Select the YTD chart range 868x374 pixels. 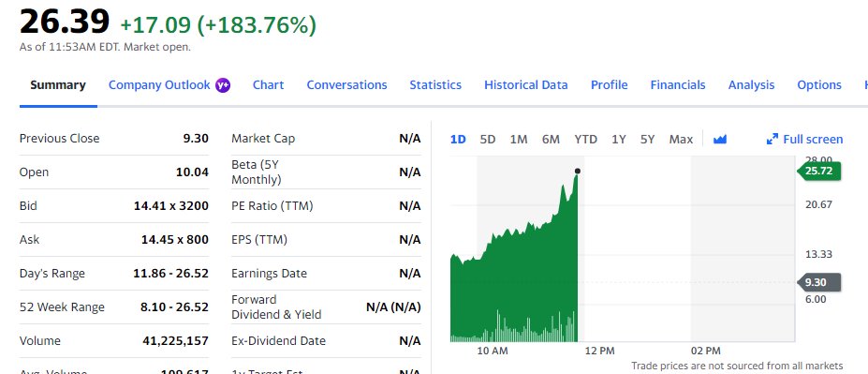click(x=585, y=140)
